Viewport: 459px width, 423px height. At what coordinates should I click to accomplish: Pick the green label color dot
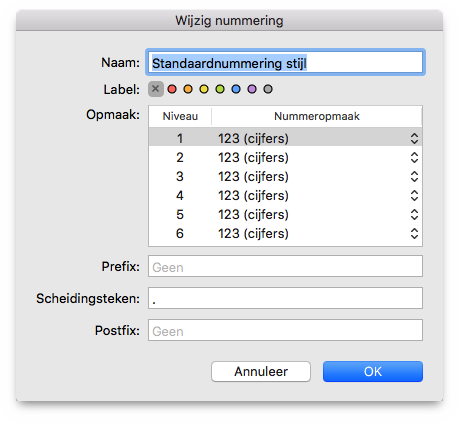click(x=220, y=89)
